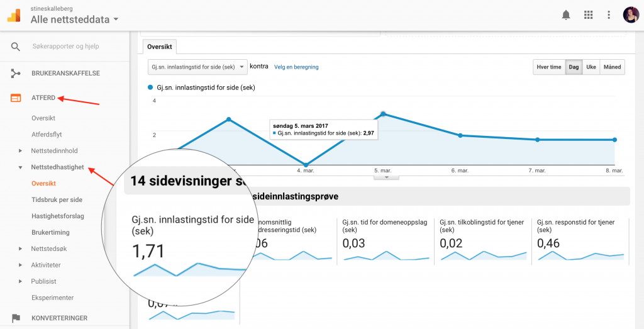Click the Atferd behavior section icon

(16, 98)
